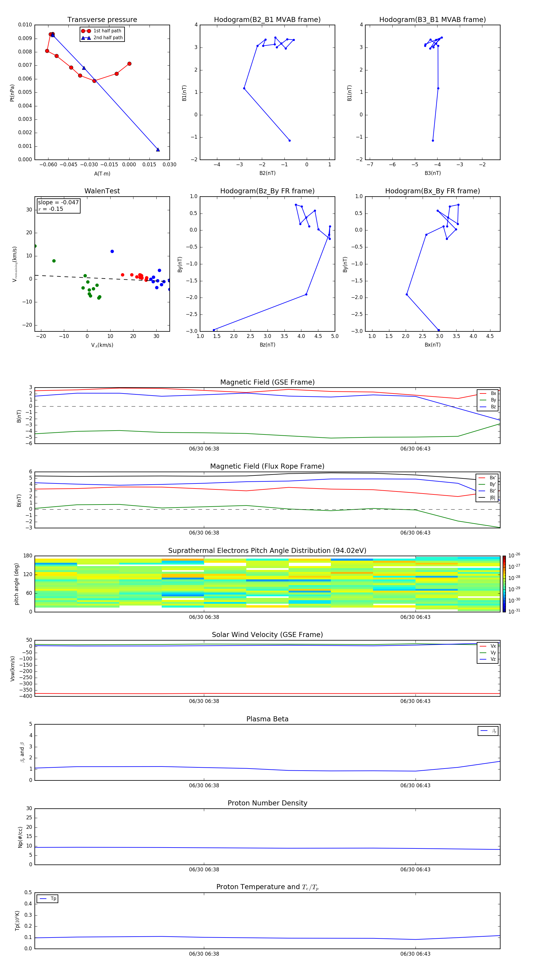This screenshot has height=980, width=535.
Task: Select the Suprathermal Electrons Pitch Angle Distribution title
Action: (x=267, y=551)
